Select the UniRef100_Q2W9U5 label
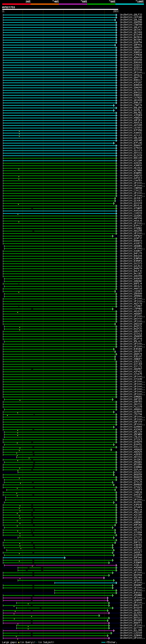 click(x=131, y=600)
